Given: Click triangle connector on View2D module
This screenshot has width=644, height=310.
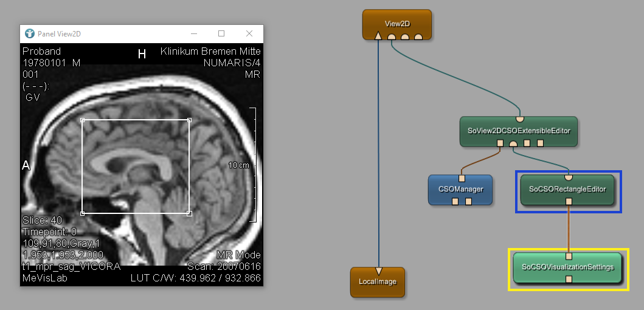Looking at the screenshot, I should point(378,37).
